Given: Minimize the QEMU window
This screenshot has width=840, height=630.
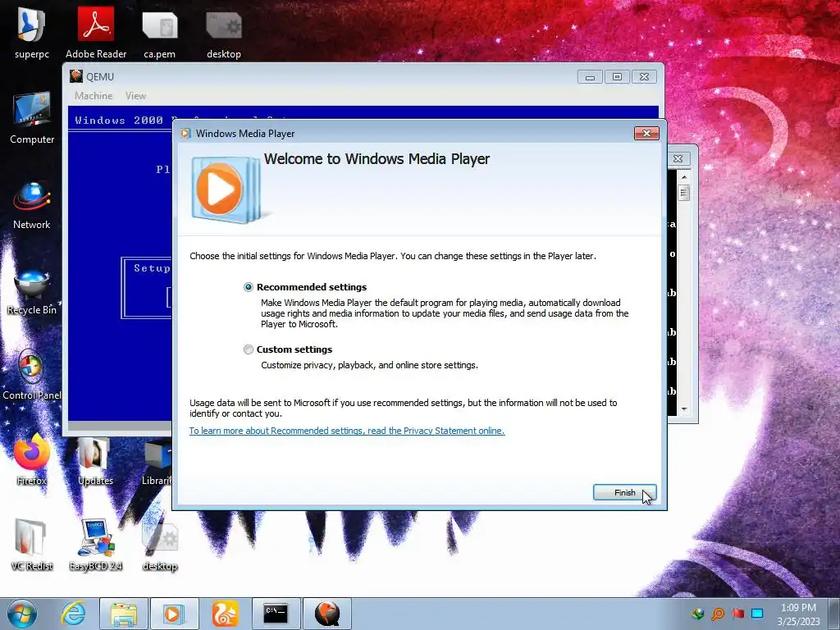Looking at the screenshot, I should (590, 77).
